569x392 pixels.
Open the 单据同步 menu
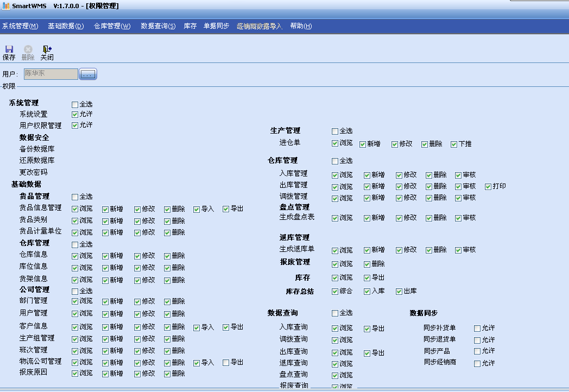click(x=216, y=26)
